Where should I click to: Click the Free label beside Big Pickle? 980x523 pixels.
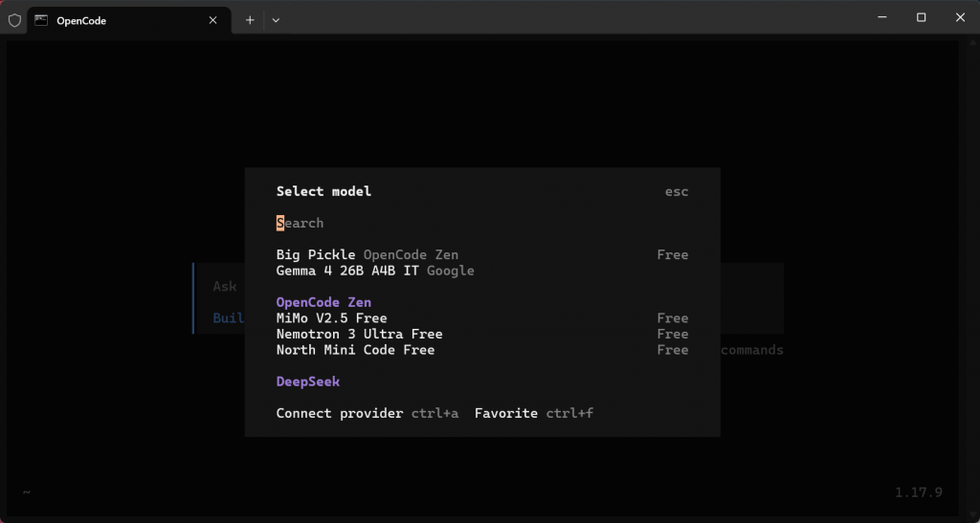673,254
